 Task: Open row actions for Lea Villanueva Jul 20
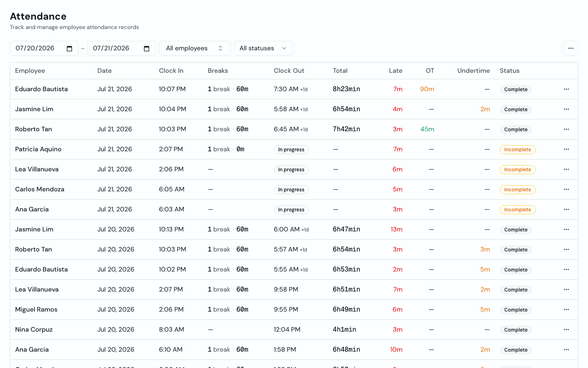tap(566, 289)
